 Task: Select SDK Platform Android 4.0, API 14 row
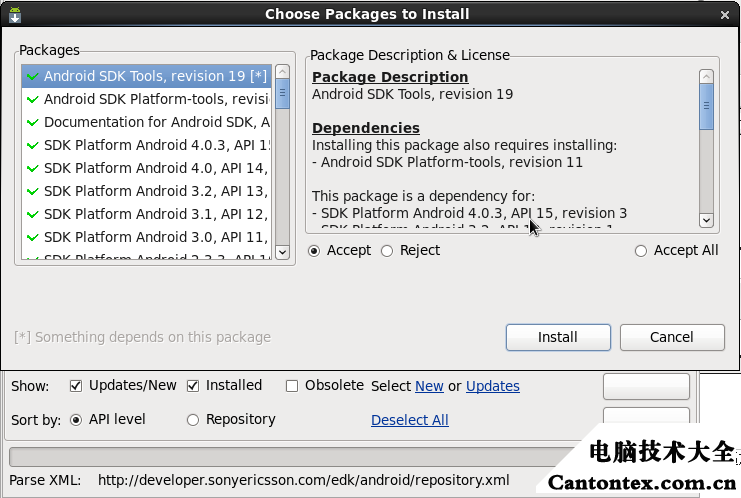pyautogui.click(x=146, y=168)
